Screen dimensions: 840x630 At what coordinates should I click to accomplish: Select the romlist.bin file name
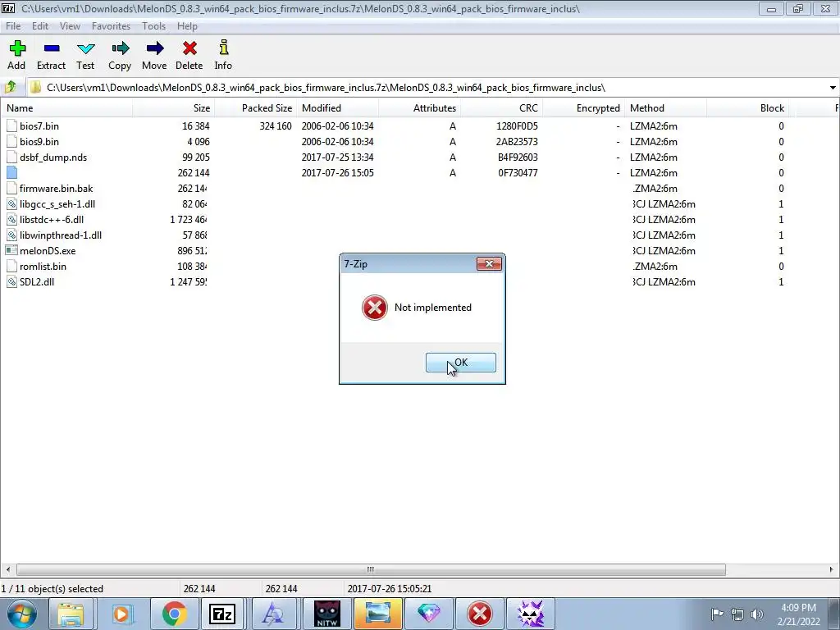(43, 267)
